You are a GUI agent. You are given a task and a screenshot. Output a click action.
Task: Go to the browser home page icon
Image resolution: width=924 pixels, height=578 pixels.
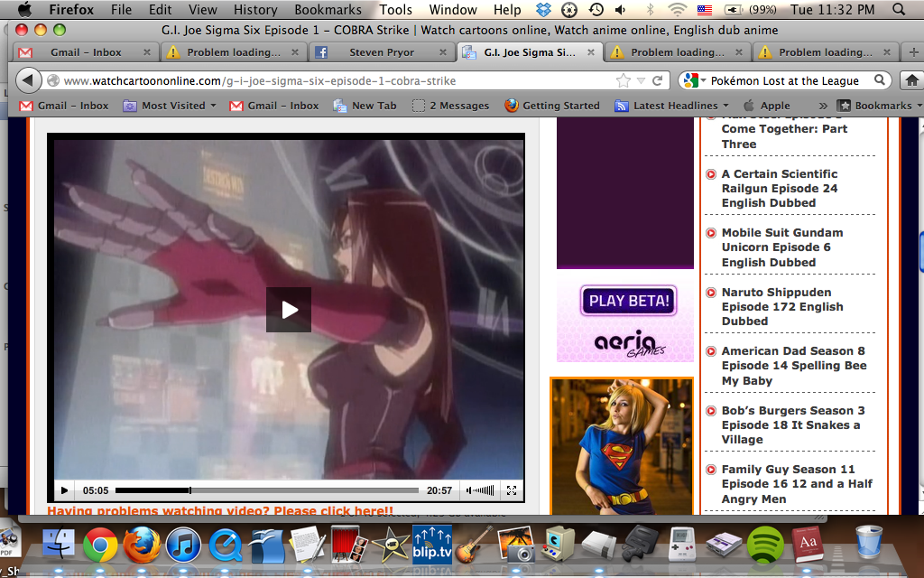[x=911, y=80]
